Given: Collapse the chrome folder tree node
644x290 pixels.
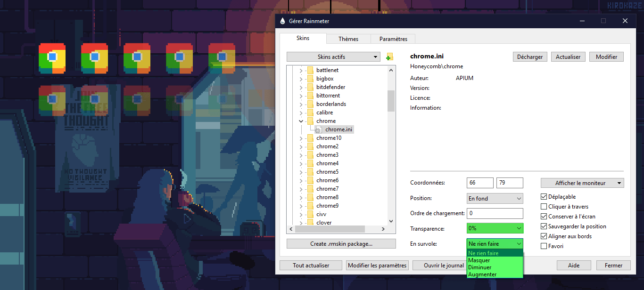Looking at the screenshot, I should tap(301, 121).
